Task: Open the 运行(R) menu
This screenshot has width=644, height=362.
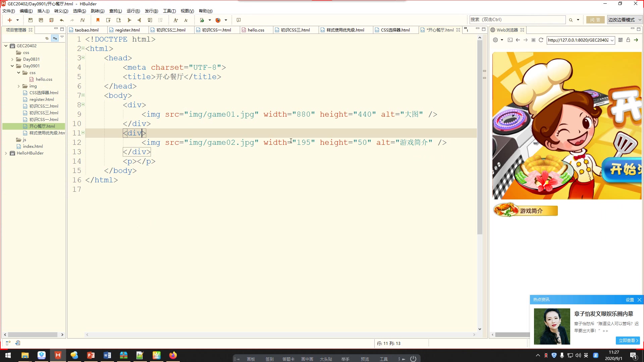Action: click(x=133, y=11)
